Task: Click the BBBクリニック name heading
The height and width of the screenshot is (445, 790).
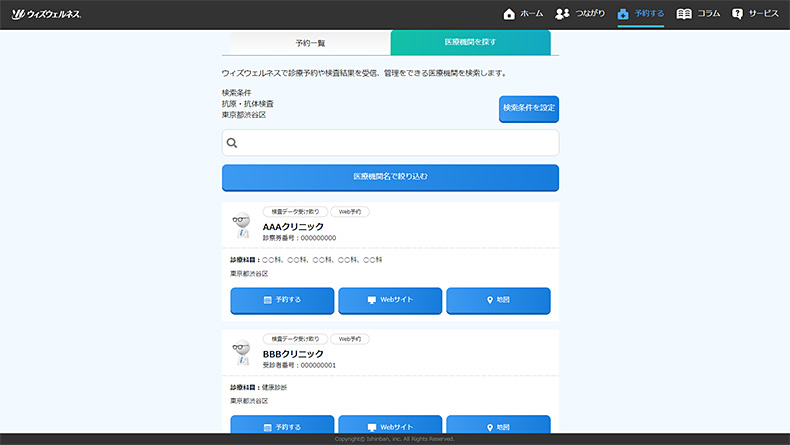Action: [293, 354]
